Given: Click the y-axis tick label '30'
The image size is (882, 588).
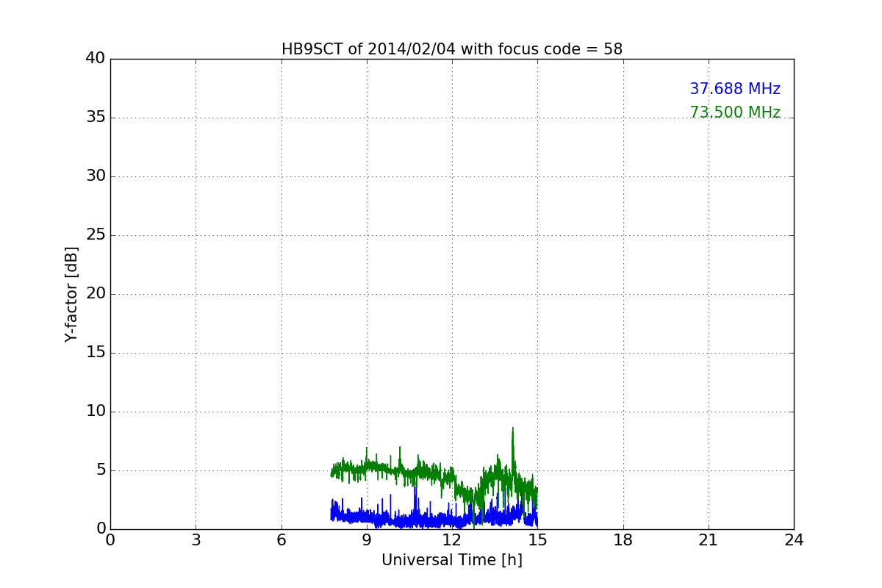Looking at the screenshot, I should point(96,176).
